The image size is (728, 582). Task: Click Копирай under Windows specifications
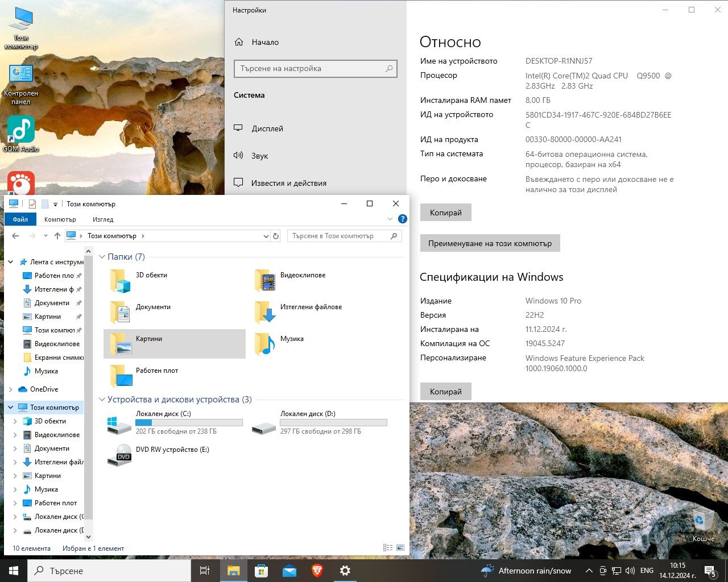pos(446,392)
